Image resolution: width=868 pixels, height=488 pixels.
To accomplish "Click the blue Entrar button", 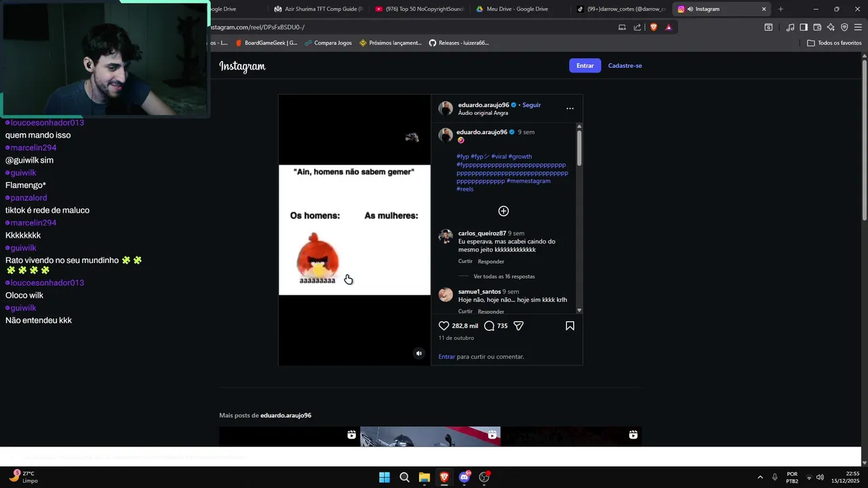I will tap(585, 66).
